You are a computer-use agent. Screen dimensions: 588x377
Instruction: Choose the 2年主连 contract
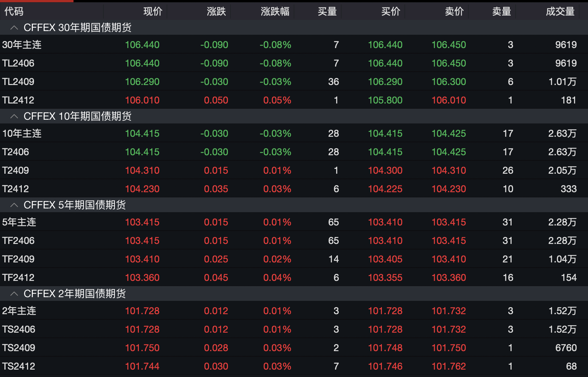point(19,311)
